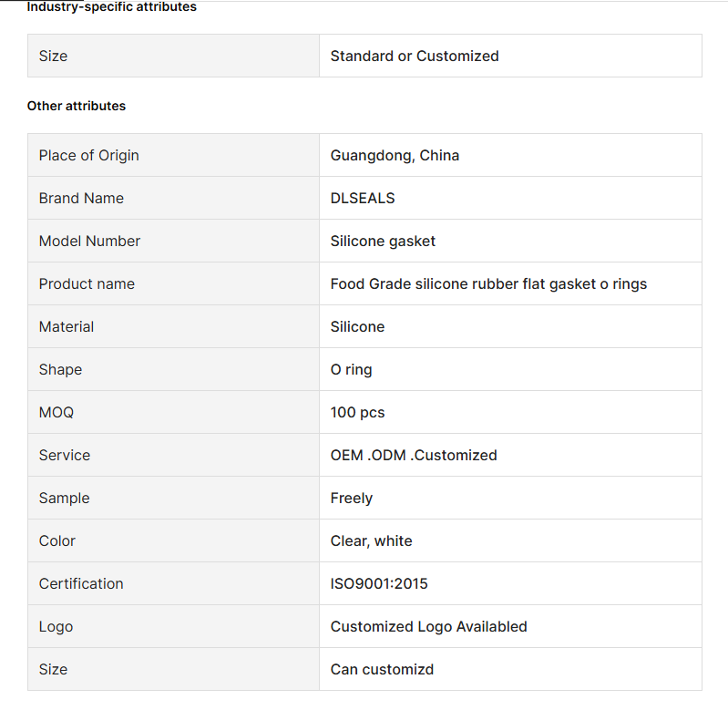
Task: Click the Place of Origin label
Action: (88, 155)
